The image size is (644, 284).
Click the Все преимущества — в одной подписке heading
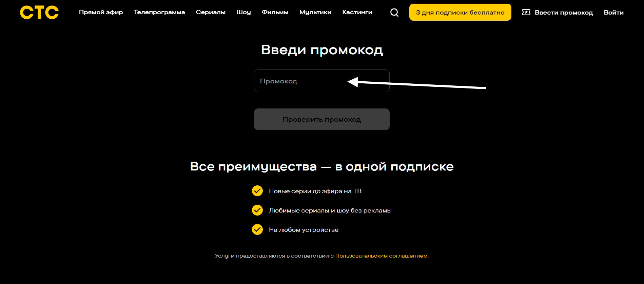coord(322,166)
